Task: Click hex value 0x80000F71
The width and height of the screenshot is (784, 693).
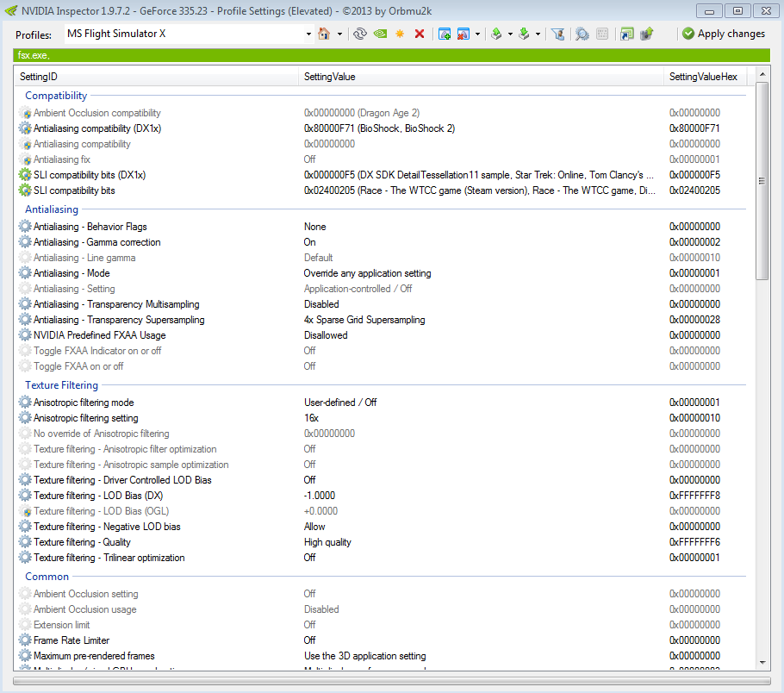Action: tap(694, 128)
